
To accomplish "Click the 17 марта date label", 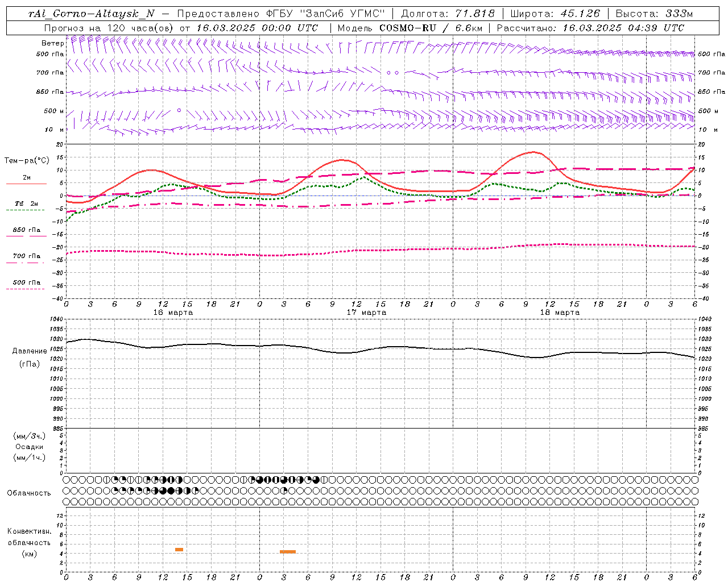I will click(x=367, y=313).
